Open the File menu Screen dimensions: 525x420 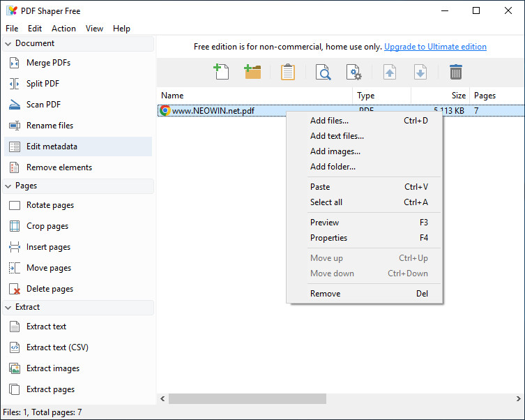click(x=12, y=29)
